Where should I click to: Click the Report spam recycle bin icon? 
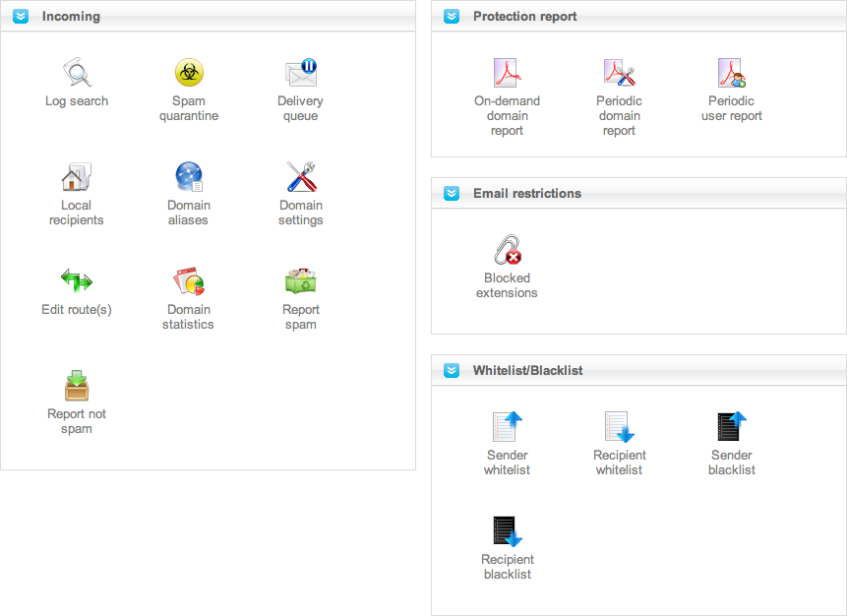point(301,280)
